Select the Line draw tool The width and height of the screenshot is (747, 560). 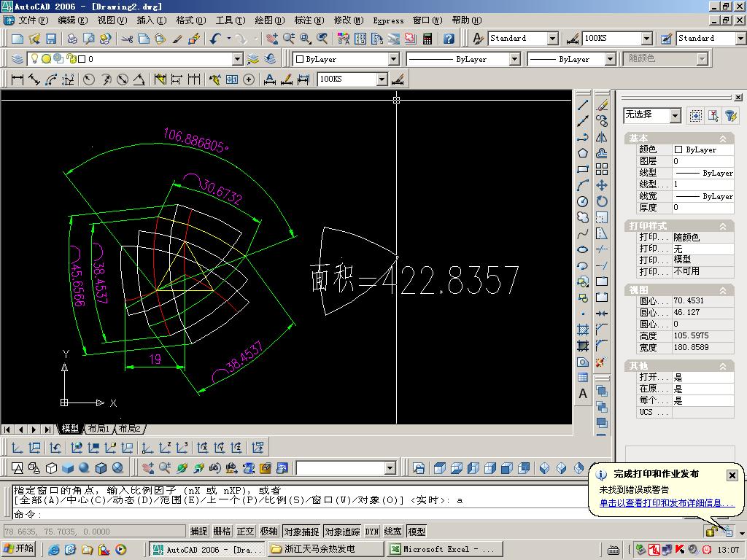pyautogui.click(x=583, y=105)
